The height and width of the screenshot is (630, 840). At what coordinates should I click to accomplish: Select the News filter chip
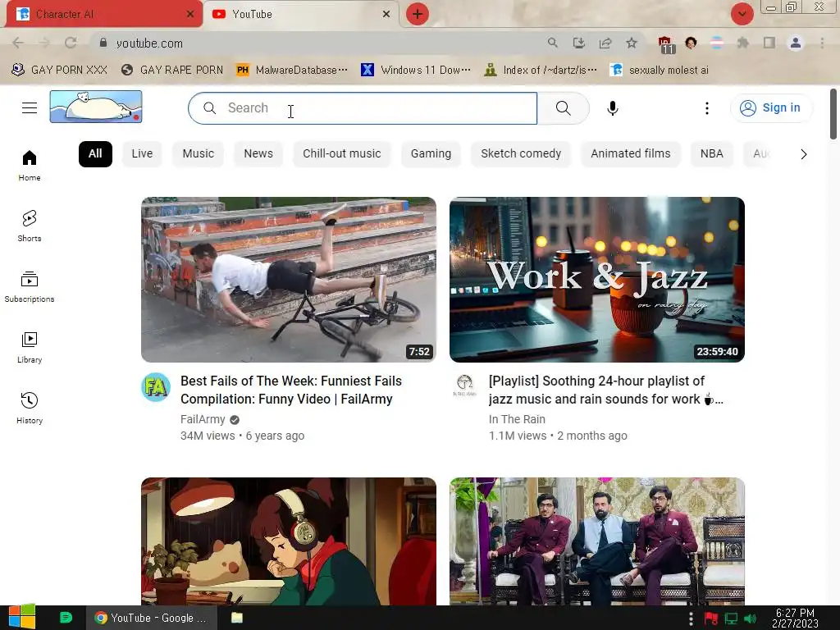click(258, 153)
